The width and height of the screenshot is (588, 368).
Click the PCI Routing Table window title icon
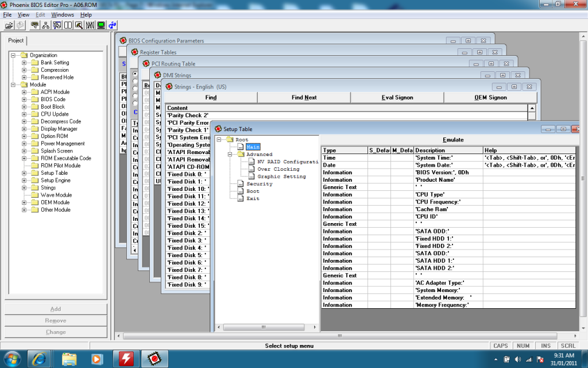(146, 63)
